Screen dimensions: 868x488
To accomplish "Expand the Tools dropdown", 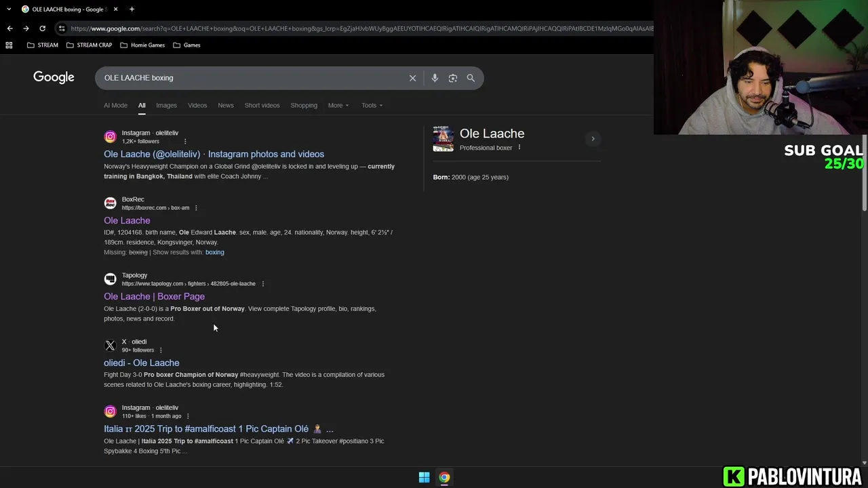I will pos(372,105).
